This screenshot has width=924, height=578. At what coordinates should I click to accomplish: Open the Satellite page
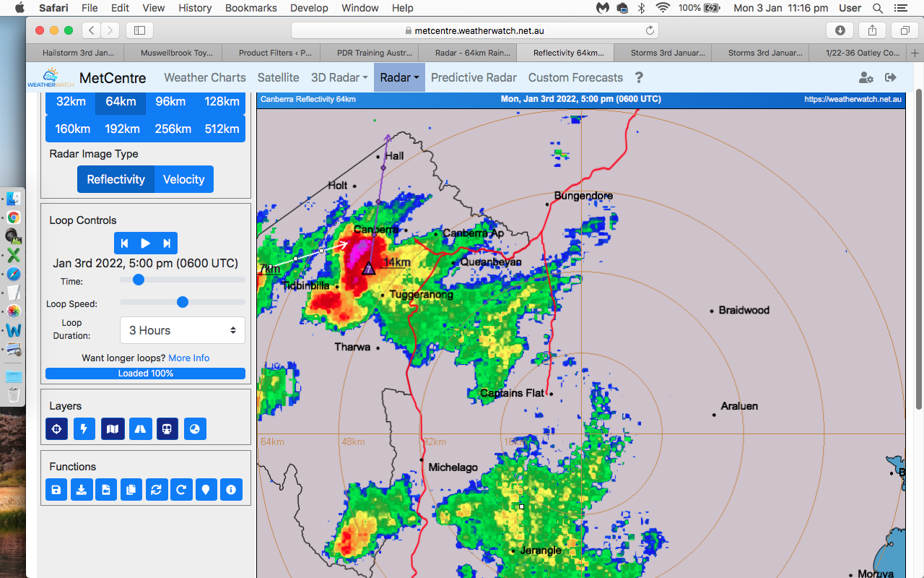click(x=279, y=77)
